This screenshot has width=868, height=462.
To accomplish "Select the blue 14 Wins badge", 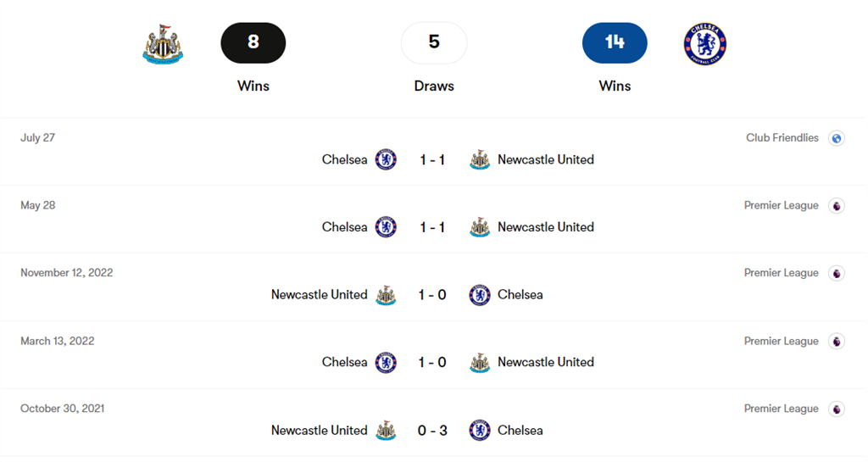I will tap(615, 43).
